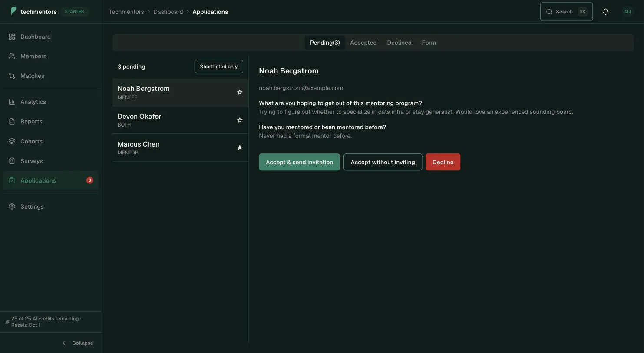Open Analytics in the sidebar
The image size is (644, 353).
pyautogui.click(x=51, y=102)
